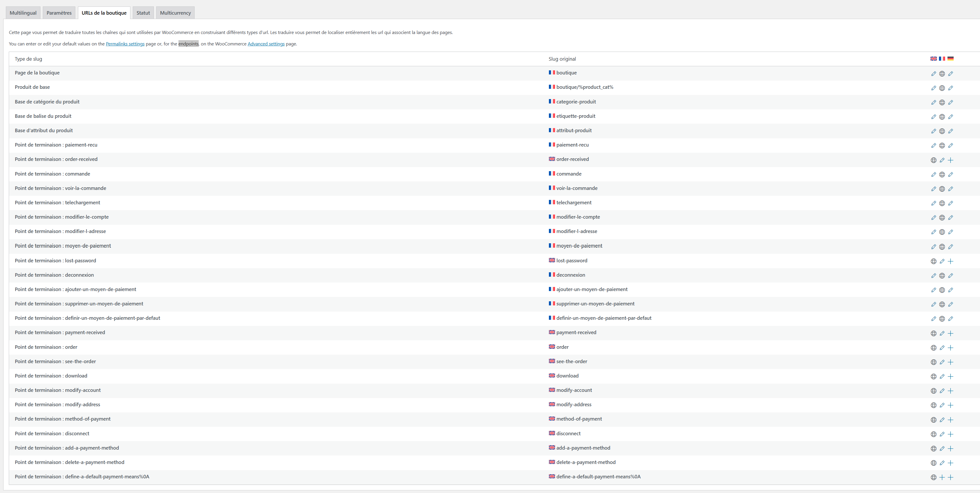Click globe icon in 'commande' endpoint row
The image size is (980, 493).
point(942,175)
